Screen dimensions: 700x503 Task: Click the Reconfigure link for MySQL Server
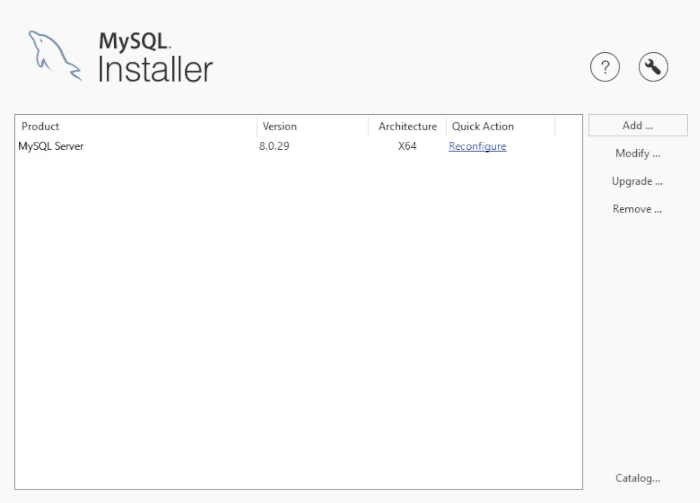[x=477, y=146]
